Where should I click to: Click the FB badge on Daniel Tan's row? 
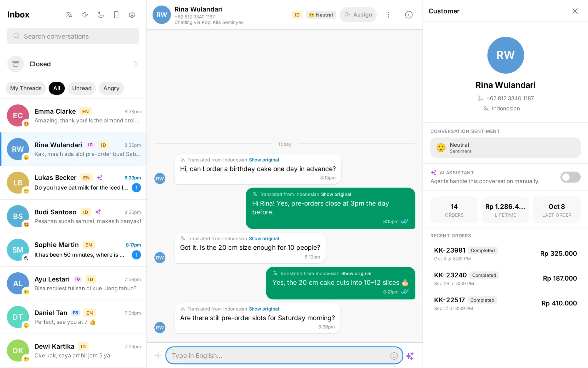pos(76,313)
